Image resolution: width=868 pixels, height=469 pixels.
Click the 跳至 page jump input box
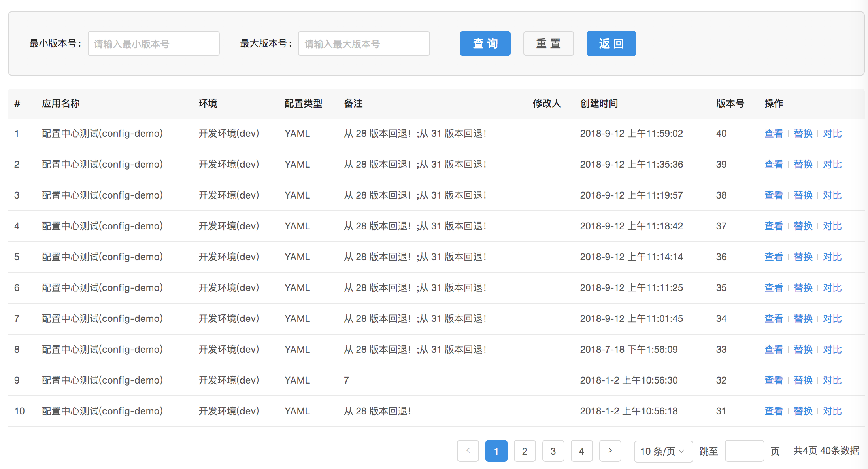click(744, 451)
